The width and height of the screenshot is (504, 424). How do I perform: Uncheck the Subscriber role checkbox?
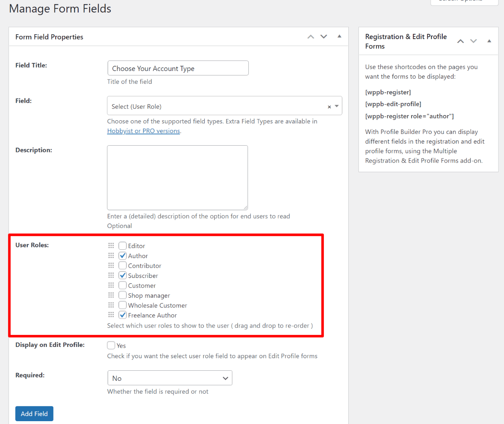click(123, 275)
